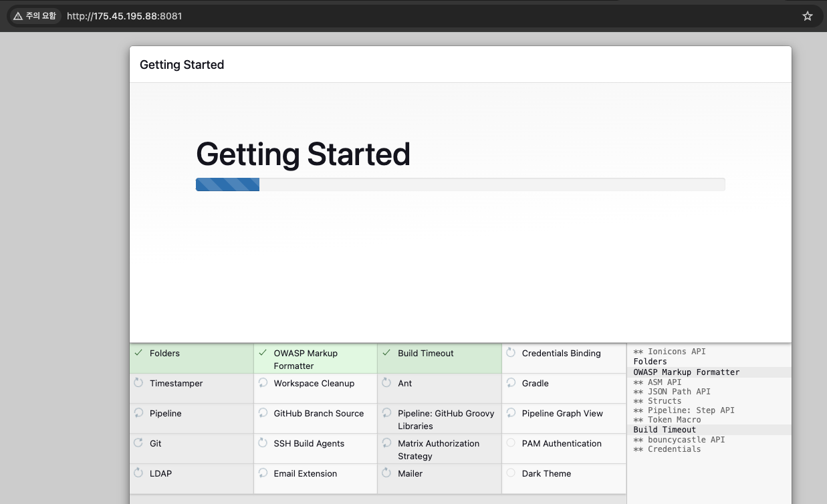Click the checkmark icon beside Folders

tap(138, 352)
